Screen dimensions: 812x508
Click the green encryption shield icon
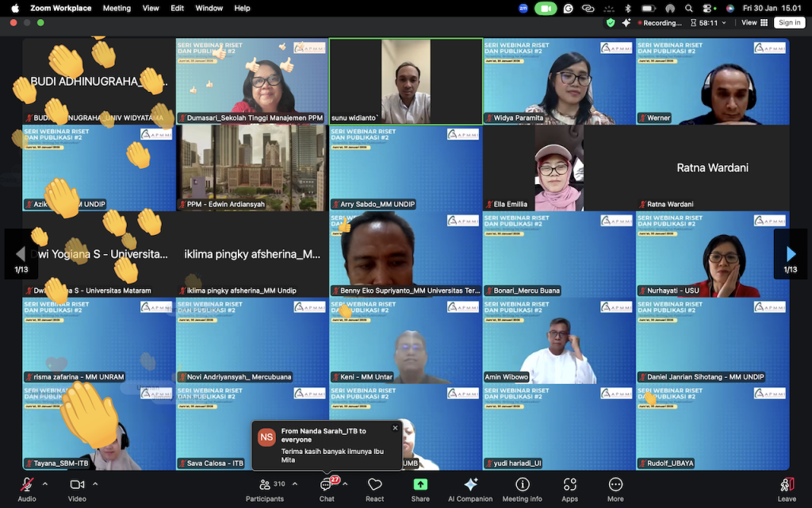point(610,23)
